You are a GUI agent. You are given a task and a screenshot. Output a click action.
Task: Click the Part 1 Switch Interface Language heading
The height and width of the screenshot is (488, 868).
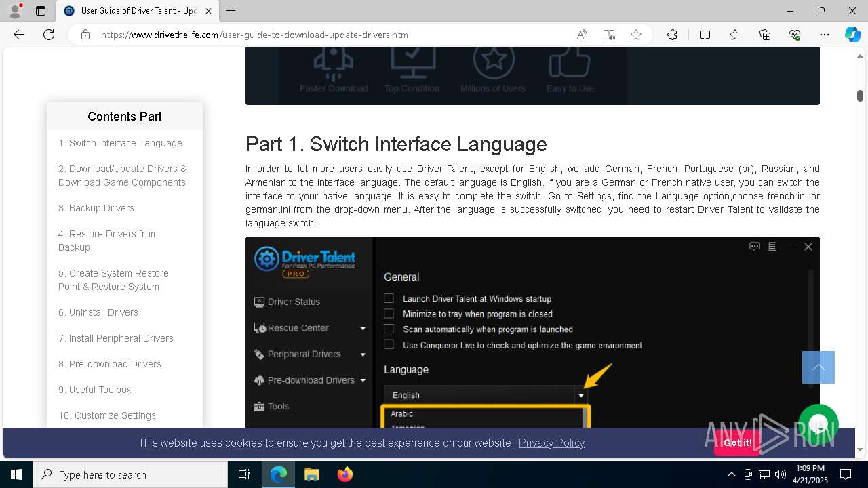click(396, 144)
